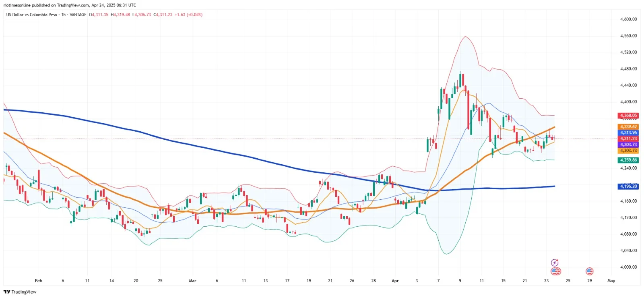Click the low value 'L4,306.73'
The height and width of the screenshot is (298, 644).
(142, 15)
